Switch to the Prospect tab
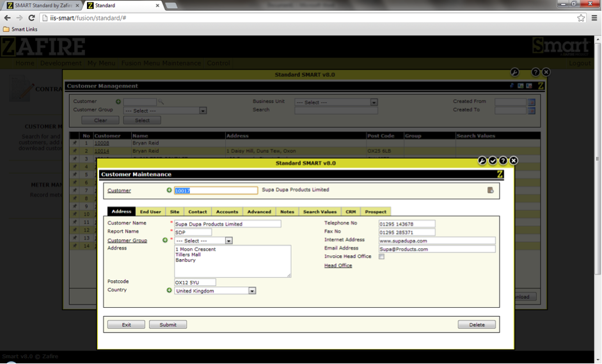Image resolution: width=602 pixels, height=364 pixels. point(376,212)
